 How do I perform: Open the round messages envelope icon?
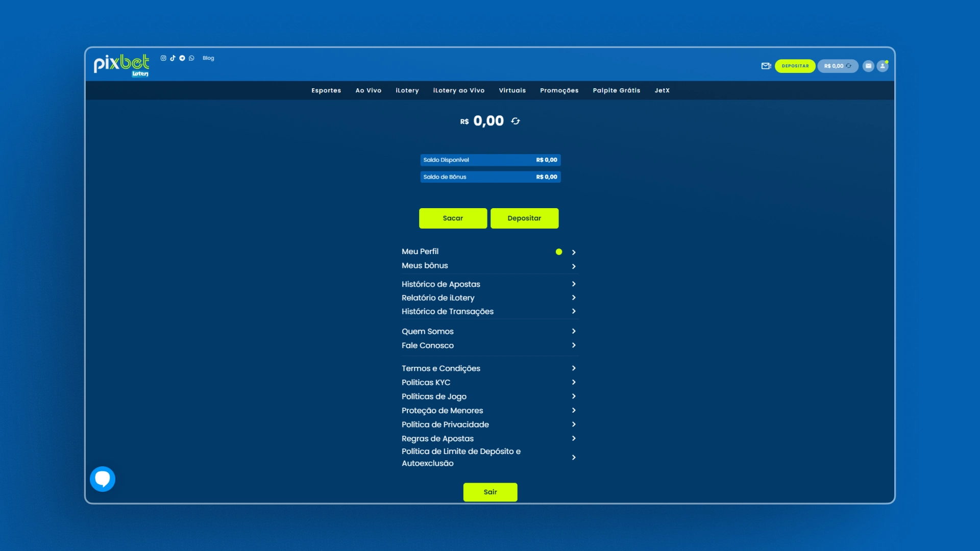click(x=868, y=66)
